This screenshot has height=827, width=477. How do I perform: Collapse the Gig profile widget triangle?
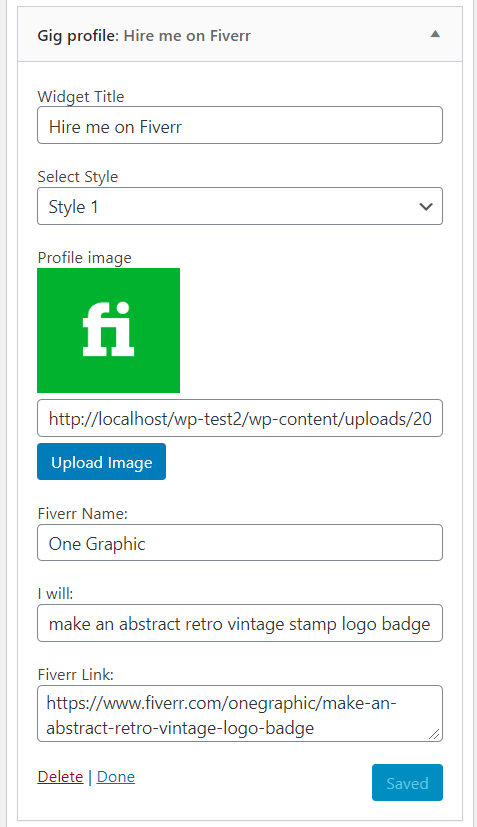[x=435, y=34]
